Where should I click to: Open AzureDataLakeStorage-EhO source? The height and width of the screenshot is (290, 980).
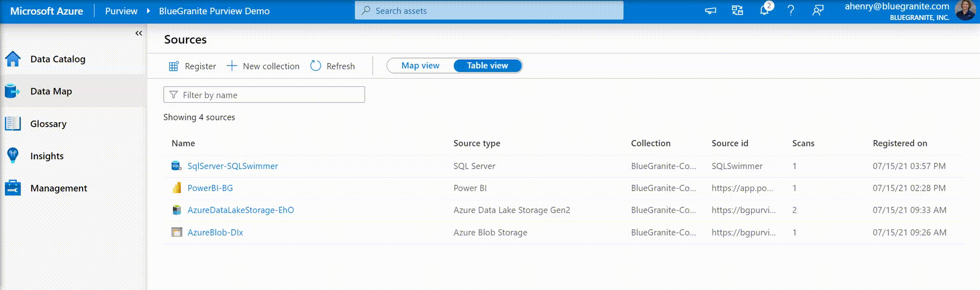click(x=241, y=210)
